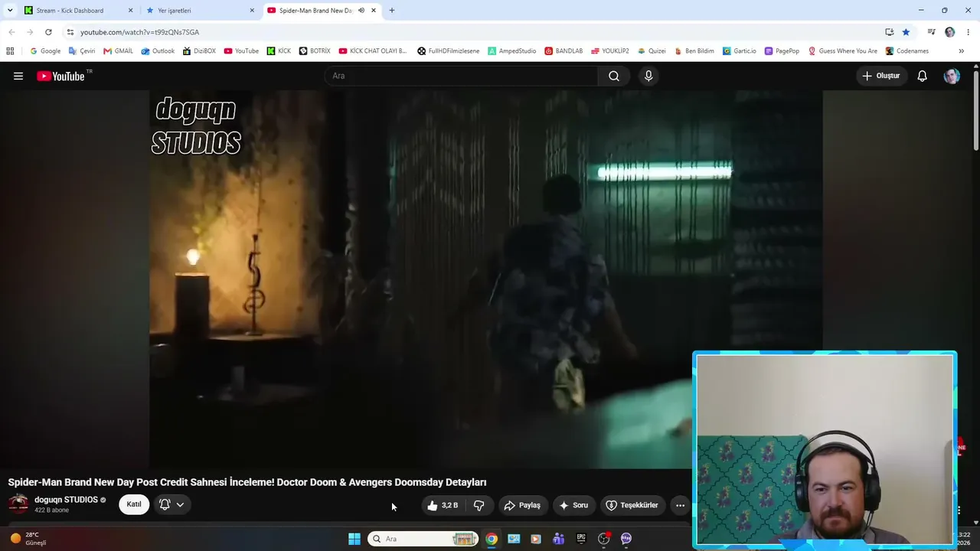Open the Guess Where You Are bookmark

pos(843,51)
